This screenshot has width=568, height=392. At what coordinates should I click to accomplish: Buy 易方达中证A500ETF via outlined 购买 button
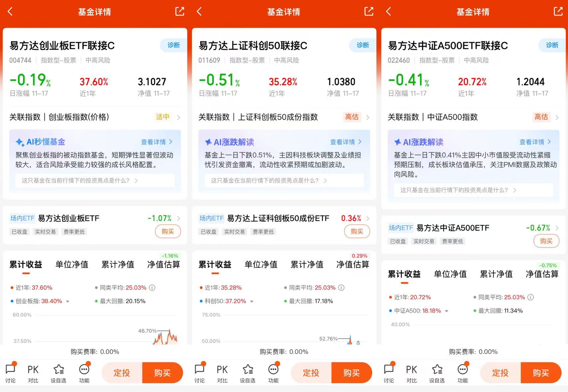[546, 241]
